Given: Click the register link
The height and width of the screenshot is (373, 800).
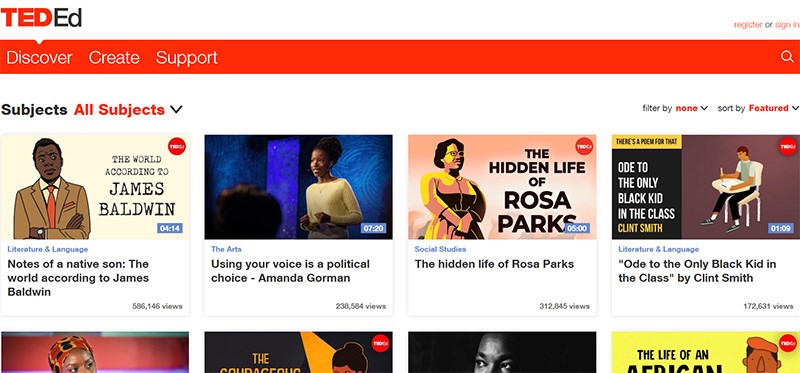Looking at the screenshot, I should coord(748,24).
